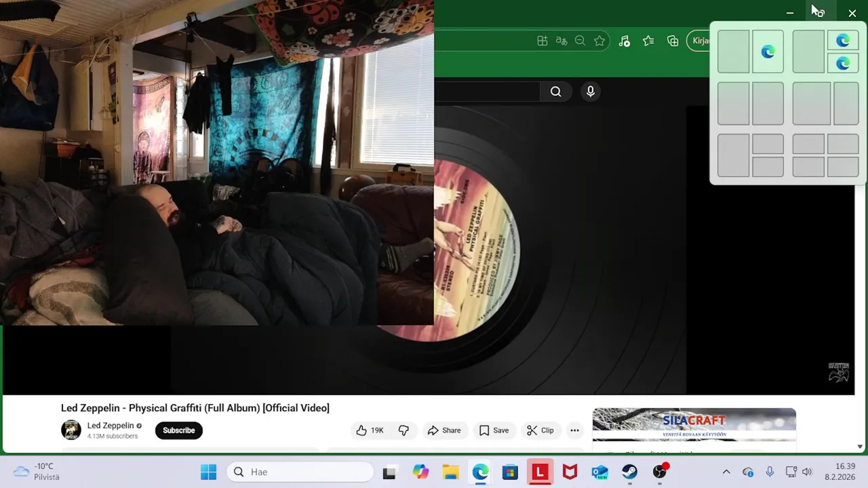Expand hidden system tray icons chevron
The image size is (868, 488).
[x=726, y=472]
